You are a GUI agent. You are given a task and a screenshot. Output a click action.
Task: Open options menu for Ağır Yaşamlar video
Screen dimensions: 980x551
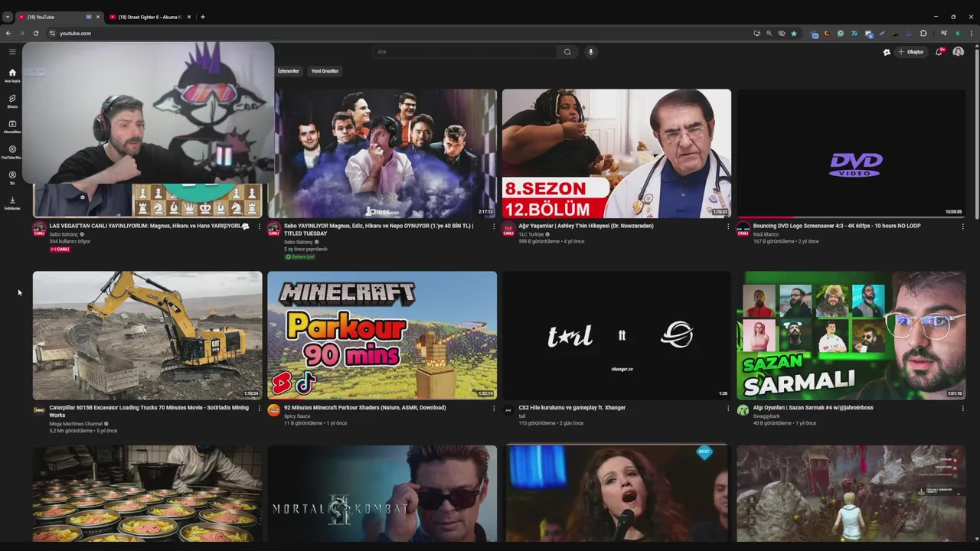pos(727,227)
